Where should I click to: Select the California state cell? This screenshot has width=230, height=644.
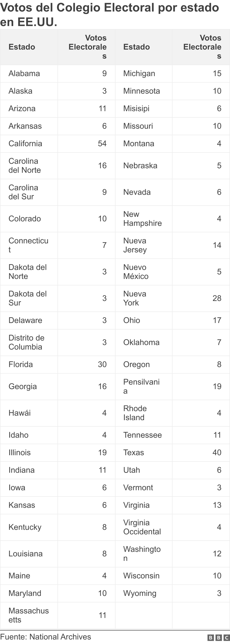click(25, 143)
